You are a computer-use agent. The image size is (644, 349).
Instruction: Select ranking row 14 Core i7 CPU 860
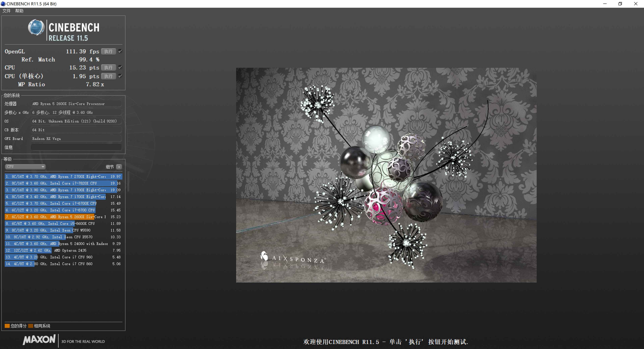click(64, 264)
